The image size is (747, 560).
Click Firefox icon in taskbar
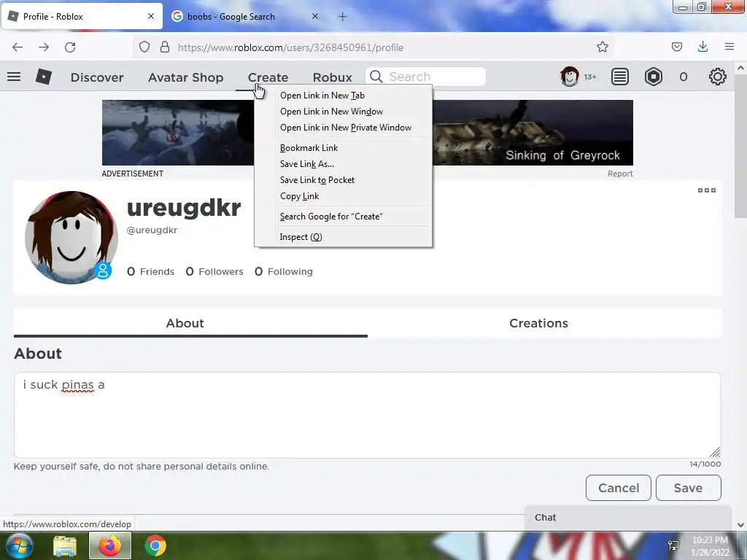click(x=109, y=545)
